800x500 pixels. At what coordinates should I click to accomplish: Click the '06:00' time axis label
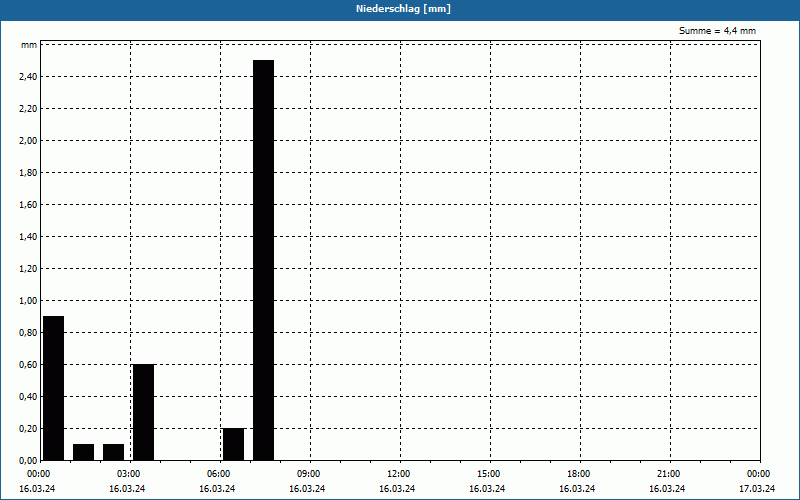click(x=218, y=474)
